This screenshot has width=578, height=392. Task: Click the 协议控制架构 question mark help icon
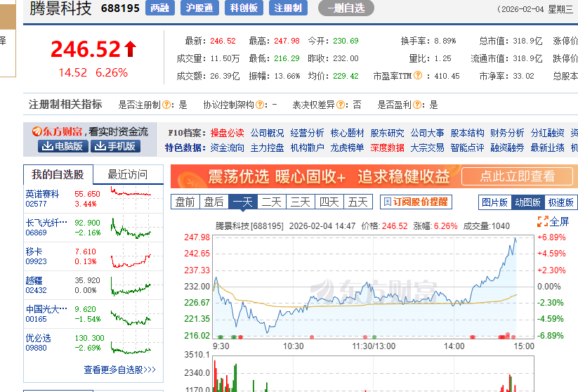pyautogui.click(x=260, y=105)
